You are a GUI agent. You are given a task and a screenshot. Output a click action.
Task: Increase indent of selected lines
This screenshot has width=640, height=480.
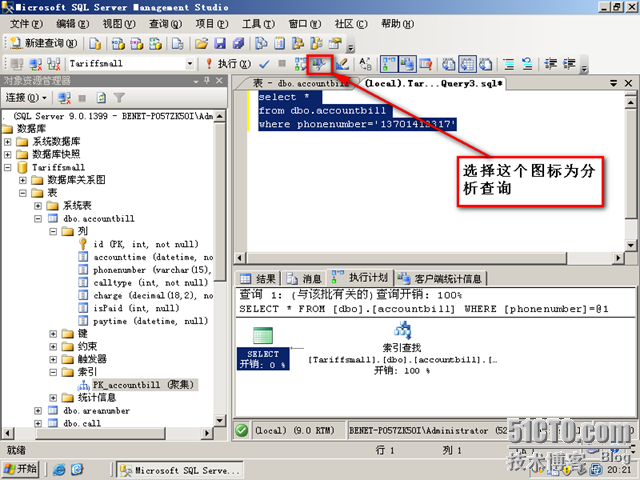pos(569,64)
